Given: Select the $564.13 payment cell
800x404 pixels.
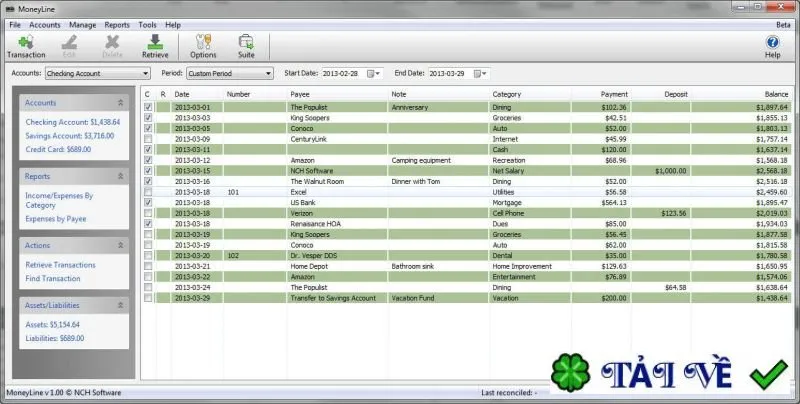Looking at the screenshot, I should click(x=601, y=203).
